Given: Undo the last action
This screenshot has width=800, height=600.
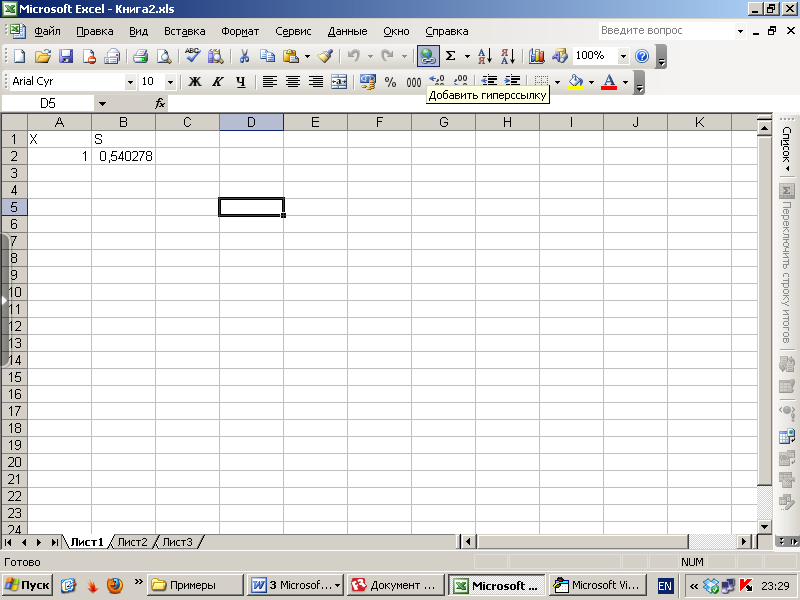Looking at the screenshot, I should [354, 56].
